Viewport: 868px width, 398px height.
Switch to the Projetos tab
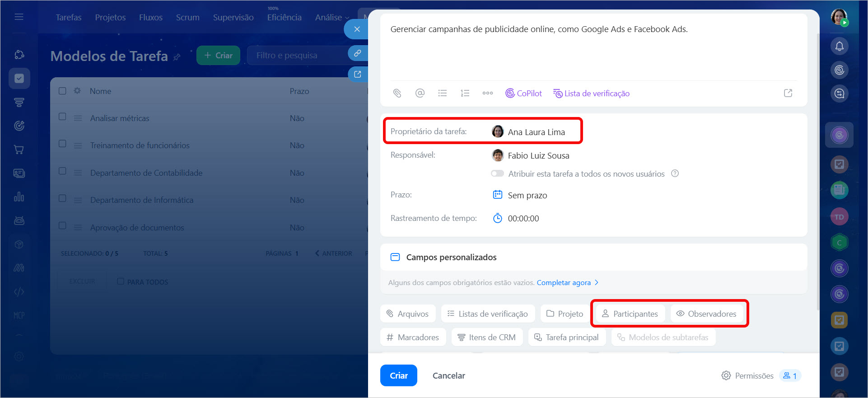point(110,18)
